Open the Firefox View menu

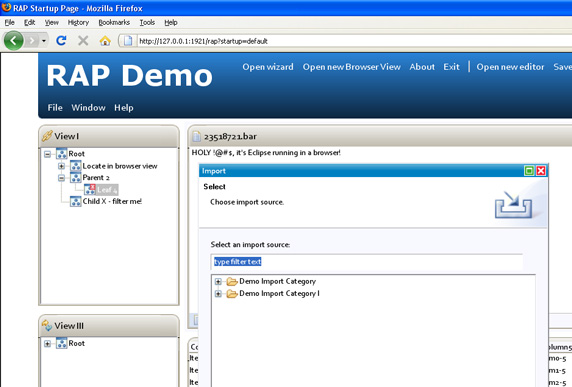(51, 23)
